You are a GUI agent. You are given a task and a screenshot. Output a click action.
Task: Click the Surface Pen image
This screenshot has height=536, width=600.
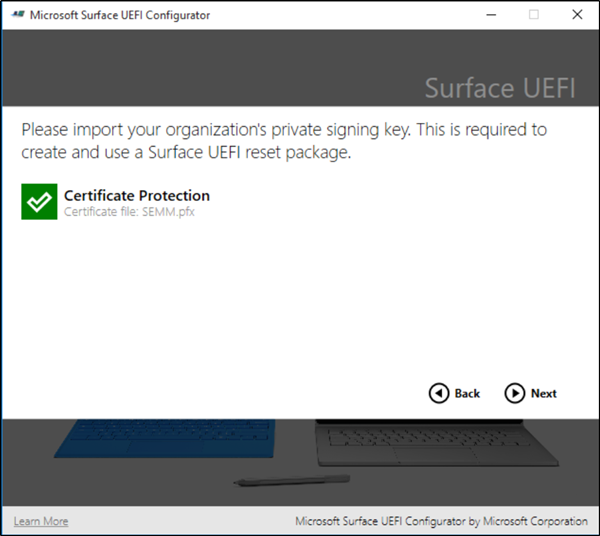click(291, 482)
